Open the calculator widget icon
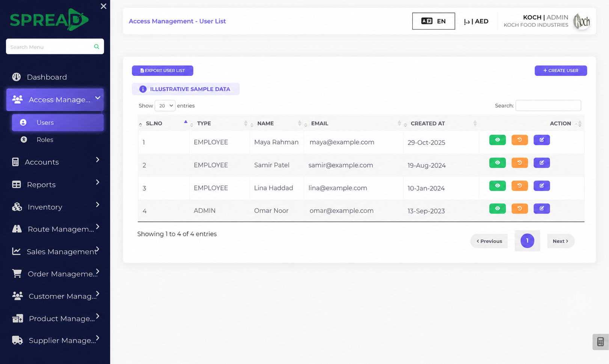Image resolution: width=609 pixels, height=364 pixels. point(600,342)
